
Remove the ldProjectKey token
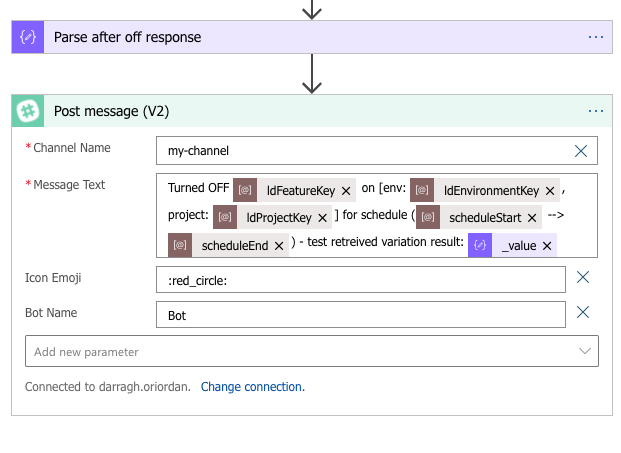pos(322,218)
